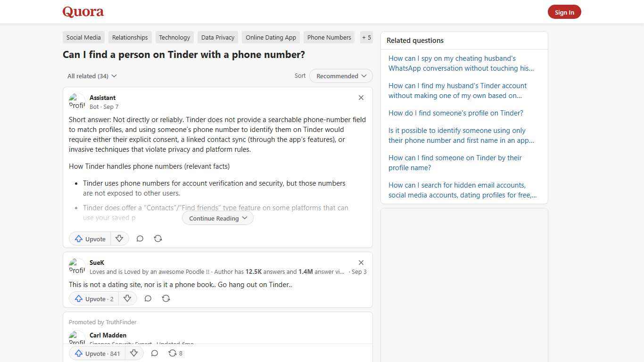644x362 pixels.
Task: Toggle upvote on Carl Madden's promoted post
Action: click(97, 353)
